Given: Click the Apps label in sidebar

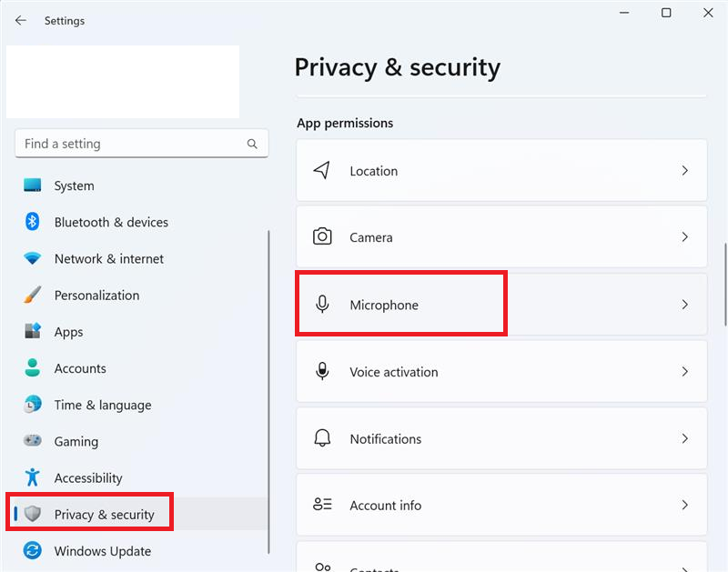Looking at the screenshot, I should click(69, 332).
